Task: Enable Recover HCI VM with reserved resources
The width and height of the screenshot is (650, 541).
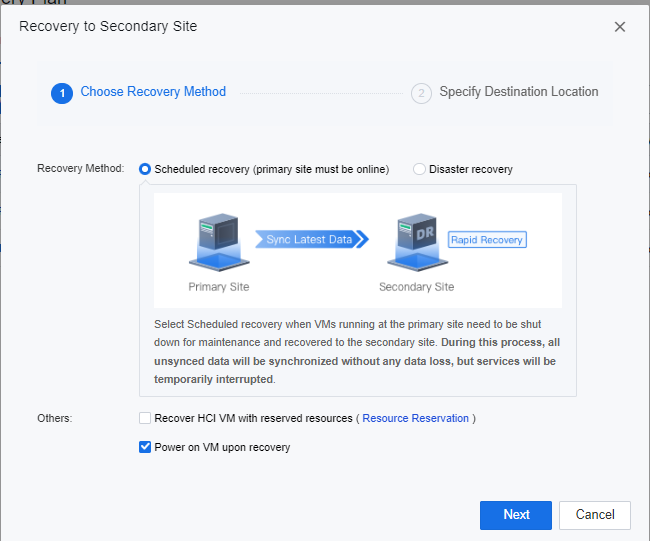Action: pyautogui.click(x=145, y=418)
